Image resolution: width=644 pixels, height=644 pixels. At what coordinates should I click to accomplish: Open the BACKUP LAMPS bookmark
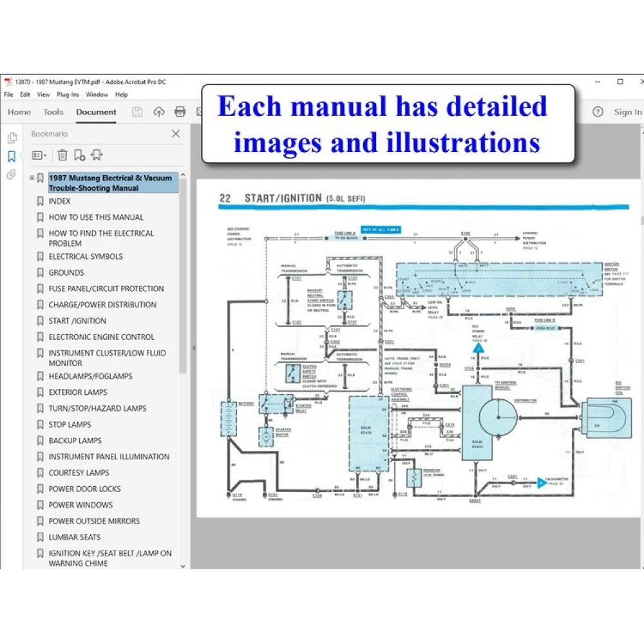click(75, 440)
